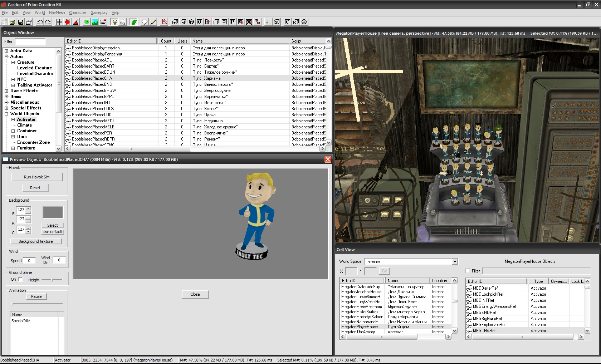Click the landscape picture toolbar icon
The width and height of the screenshot is (601, 364).
click(95, 22)
